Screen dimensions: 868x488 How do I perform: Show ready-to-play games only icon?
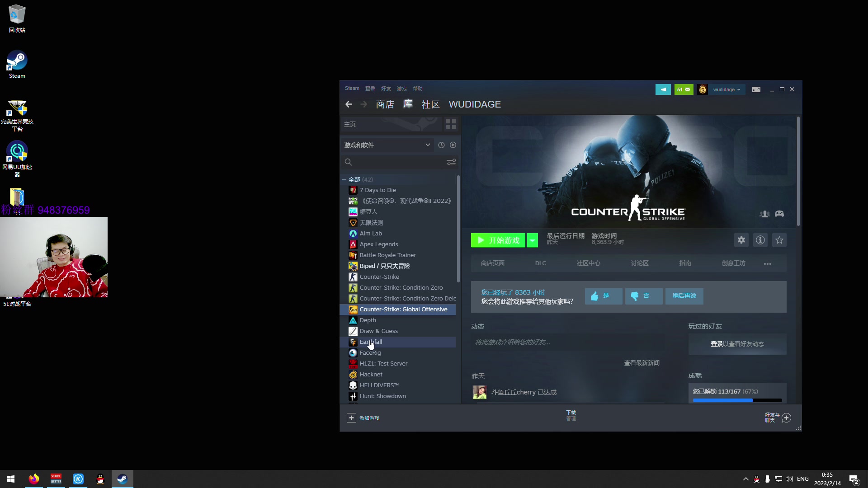tap(453, 145)
